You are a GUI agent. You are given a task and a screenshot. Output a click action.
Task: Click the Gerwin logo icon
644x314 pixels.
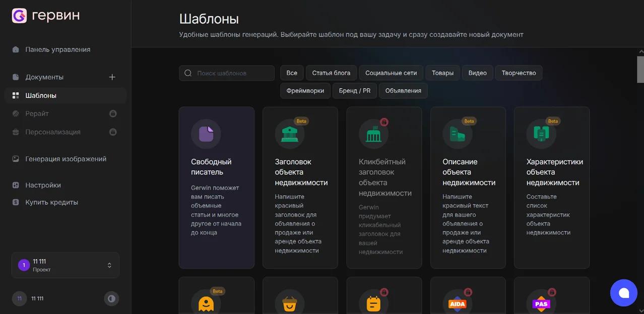19,16
